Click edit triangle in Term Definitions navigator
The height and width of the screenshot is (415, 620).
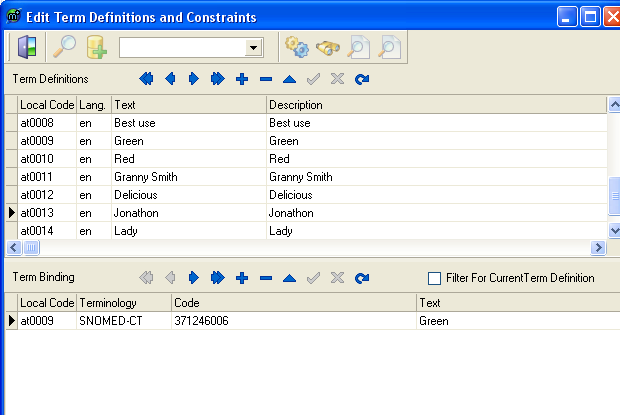(x=289, y=79)
